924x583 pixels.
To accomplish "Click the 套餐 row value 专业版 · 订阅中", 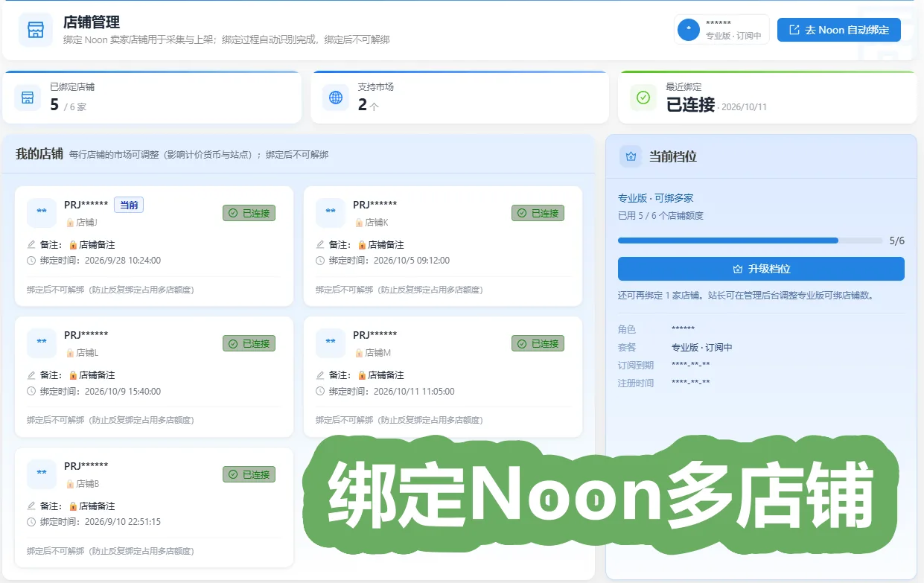I will pyautogui.click(x=702, y=347).
